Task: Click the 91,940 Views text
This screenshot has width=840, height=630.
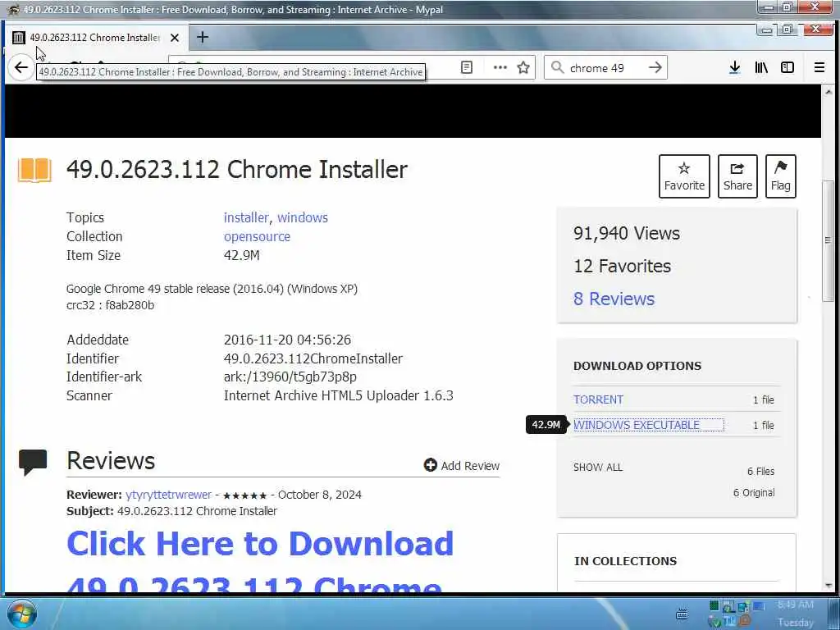Action: coord(626,233)
